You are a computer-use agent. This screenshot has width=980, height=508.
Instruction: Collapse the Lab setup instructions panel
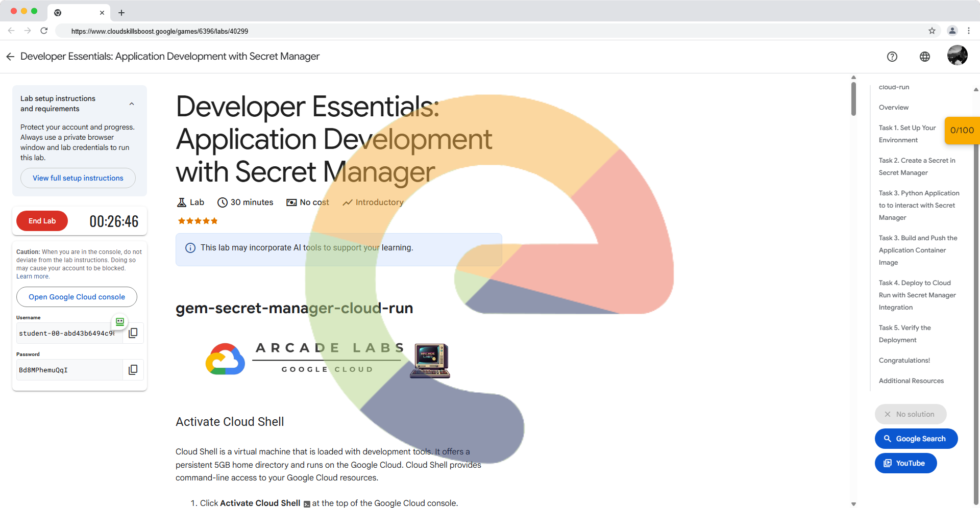click(132, 104)
